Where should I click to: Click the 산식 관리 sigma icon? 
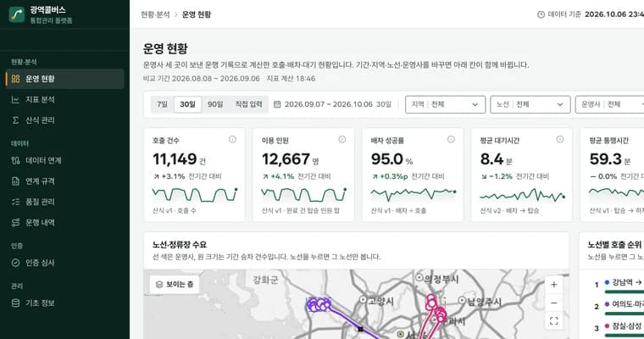[15, 120]
